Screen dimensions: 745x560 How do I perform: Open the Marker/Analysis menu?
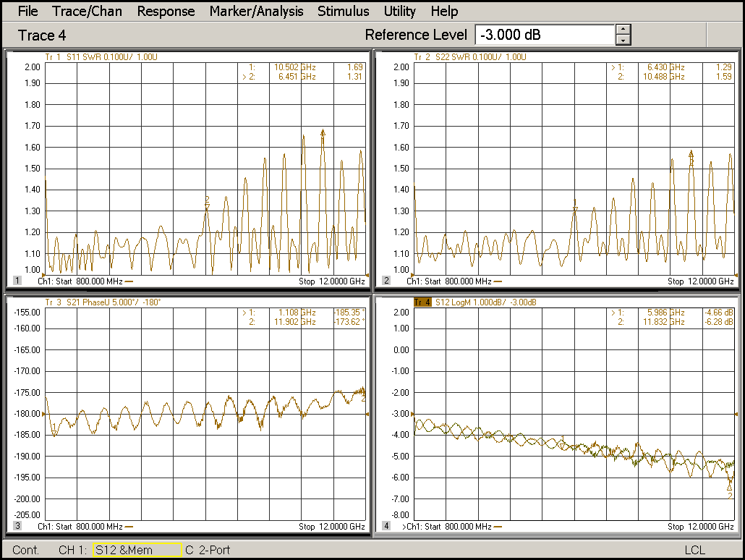[x=256, y=11]
